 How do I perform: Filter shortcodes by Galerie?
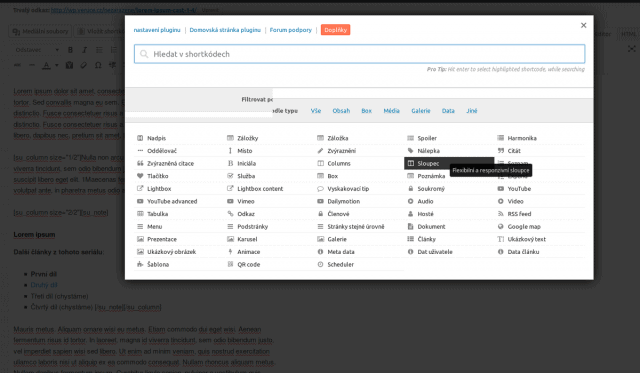pos(421,111)
